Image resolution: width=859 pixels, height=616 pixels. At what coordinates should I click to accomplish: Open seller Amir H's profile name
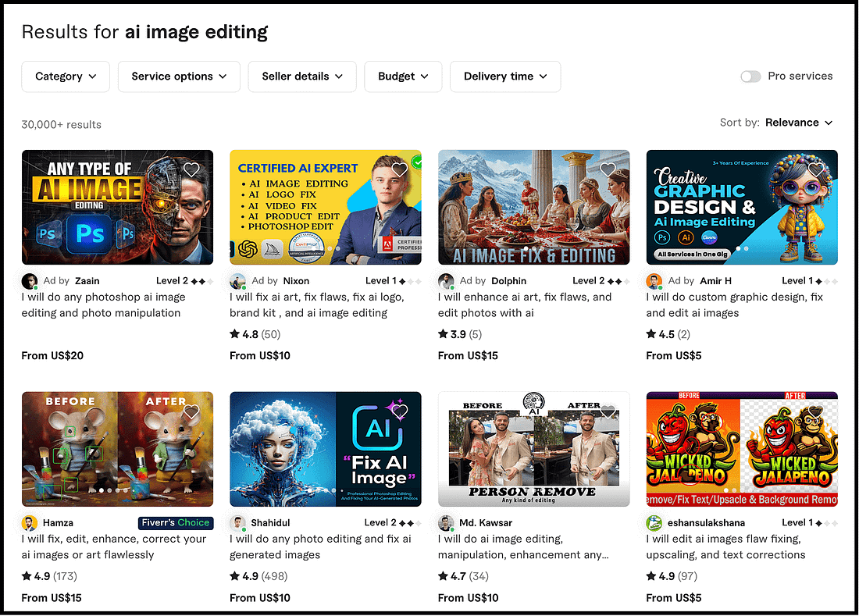point(715,281)
